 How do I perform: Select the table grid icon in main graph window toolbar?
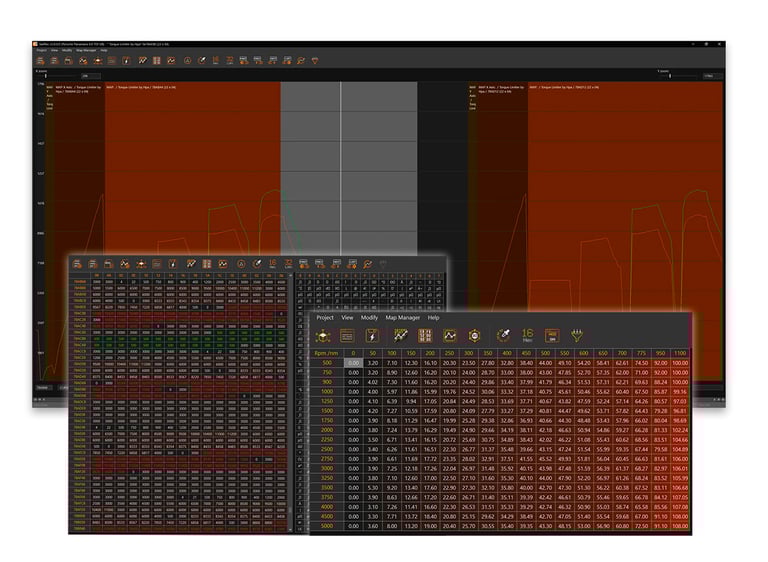point(157,60)
